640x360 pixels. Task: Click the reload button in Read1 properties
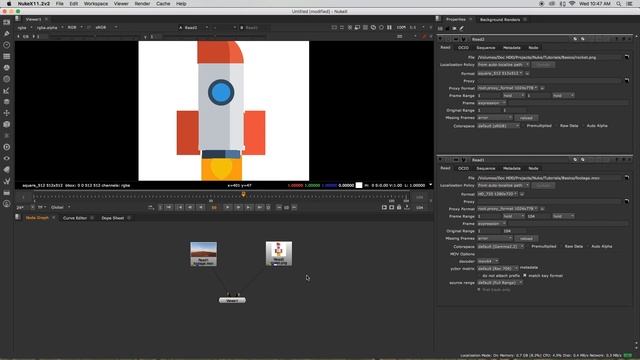pyautogui.click(x=526, y=238)
